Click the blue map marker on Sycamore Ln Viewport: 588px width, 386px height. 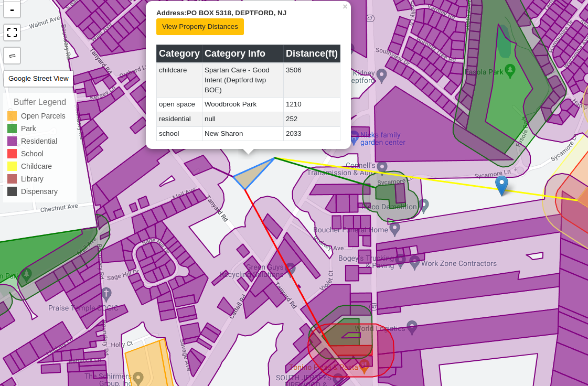coord(502,186)
